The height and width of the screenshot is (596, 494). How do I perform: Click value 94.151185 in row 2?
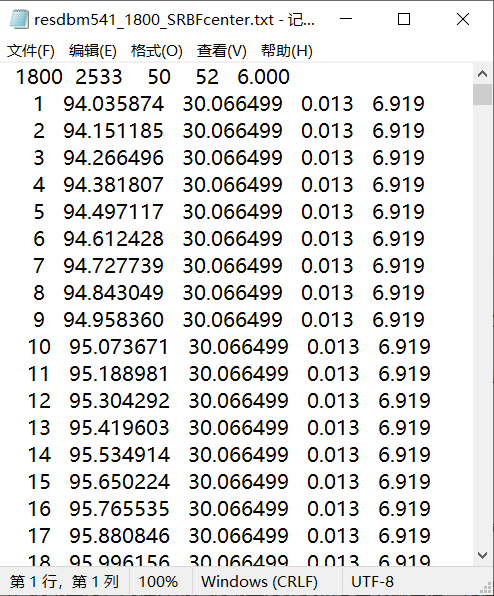click(113, 131)
